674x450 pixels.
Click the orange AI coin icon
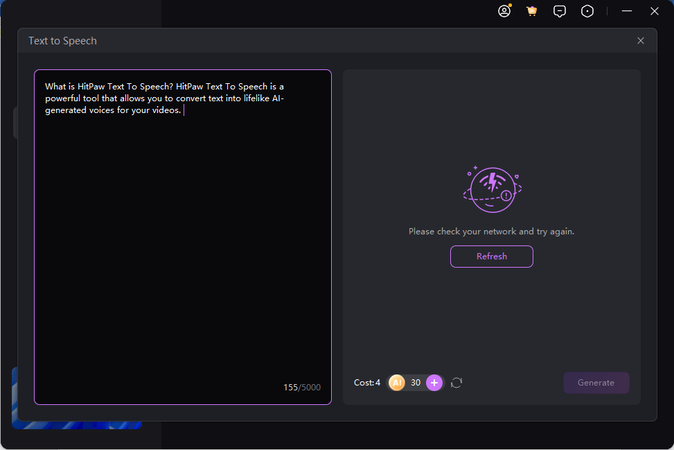point(397,383)
